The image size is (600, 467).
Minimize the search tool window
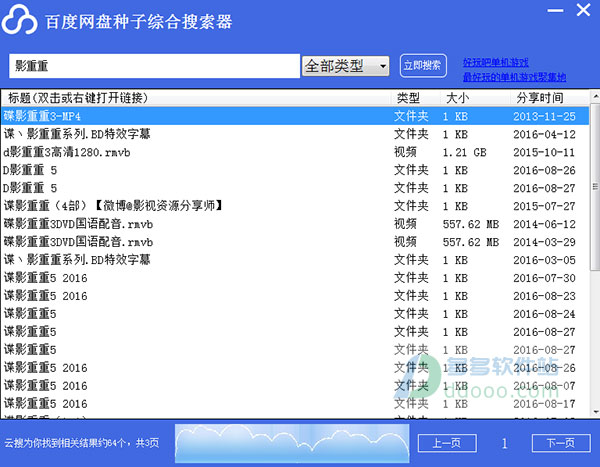tap(555, 10)
